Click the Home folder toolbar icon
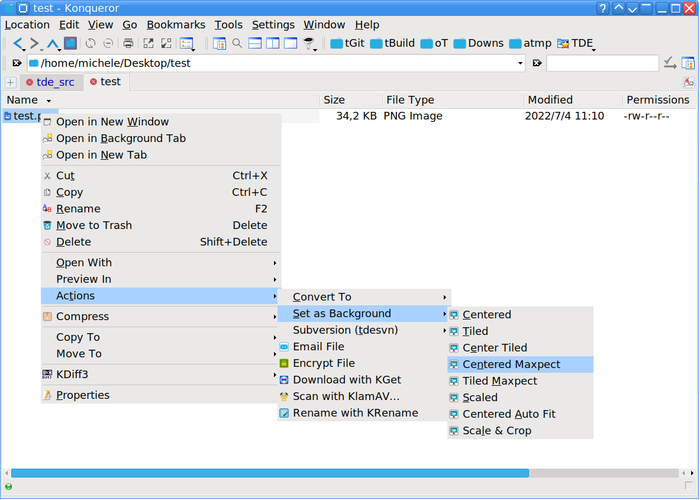Image resolution: width=700 pixels, height=500 pixels. pos(71,43)
